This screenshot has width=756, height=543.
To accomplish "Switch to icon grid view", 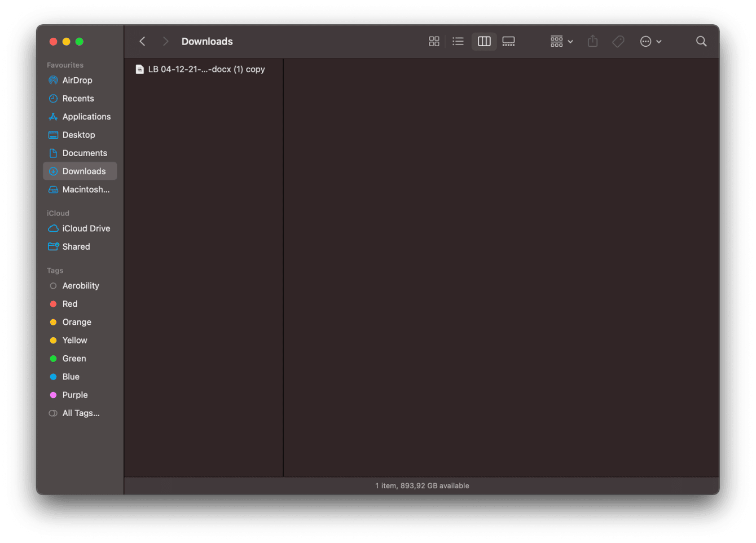I will click(x=434, y=41).
